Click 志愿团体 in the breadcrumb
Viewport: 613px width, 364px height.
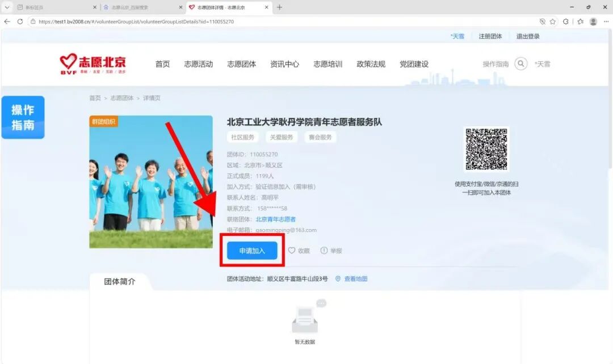(122, 98)
